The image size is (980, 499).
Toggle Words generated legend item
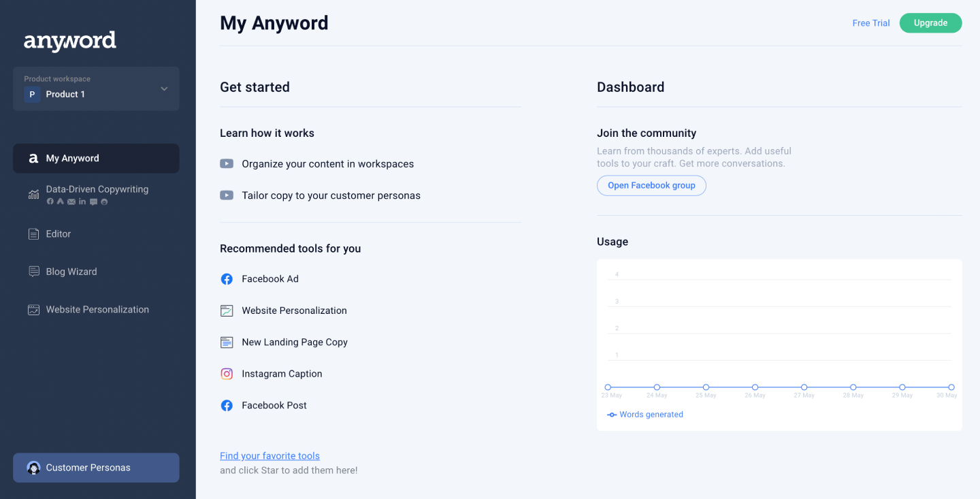[645, 415]
